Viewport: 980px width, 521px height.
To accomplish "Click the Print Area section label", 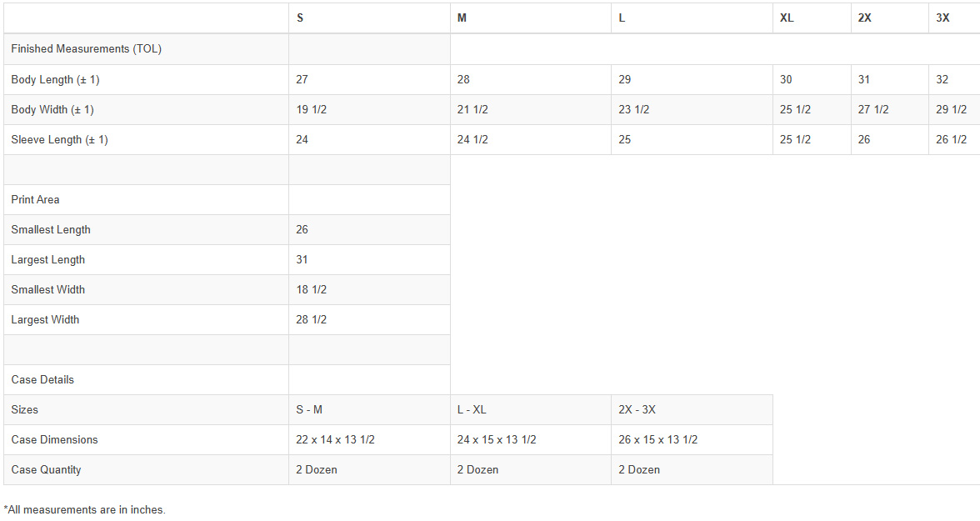I will (35, 200).
